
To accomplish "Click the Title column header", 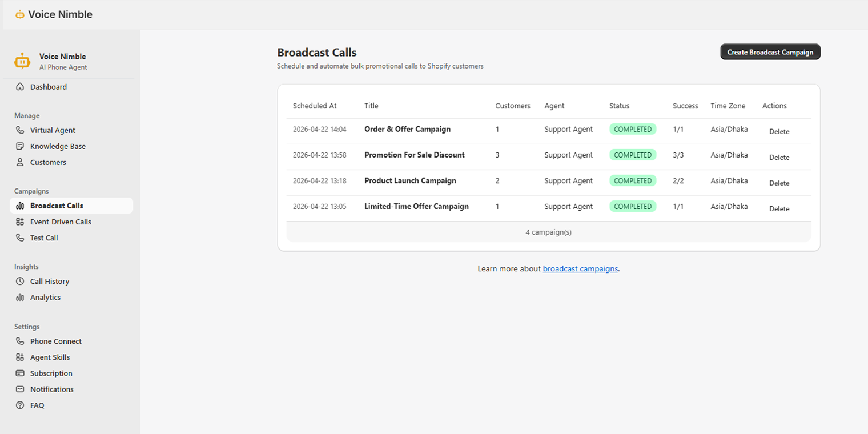I will (x=371, y=106).
